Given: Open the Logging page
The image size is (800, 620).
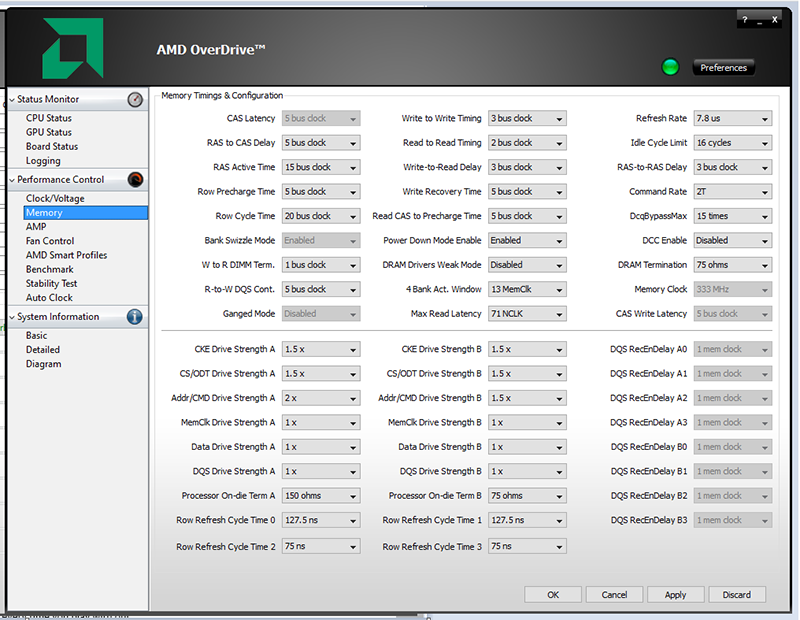Looking at the screenshot, I should point(43,161).
